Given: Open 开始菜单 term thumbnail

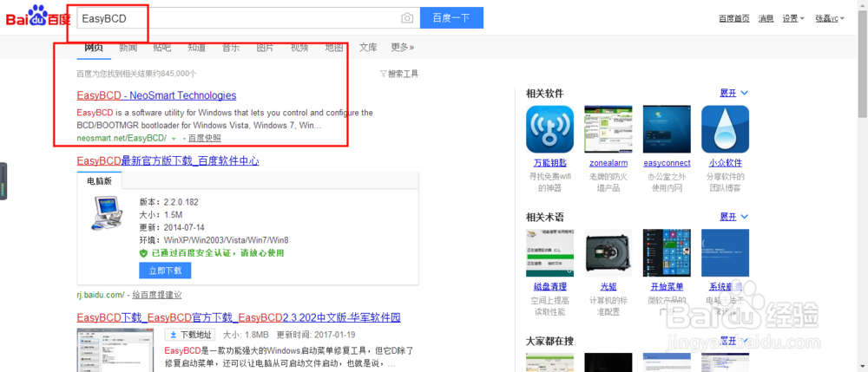Looking at the screenshot, I should [666, 252].
